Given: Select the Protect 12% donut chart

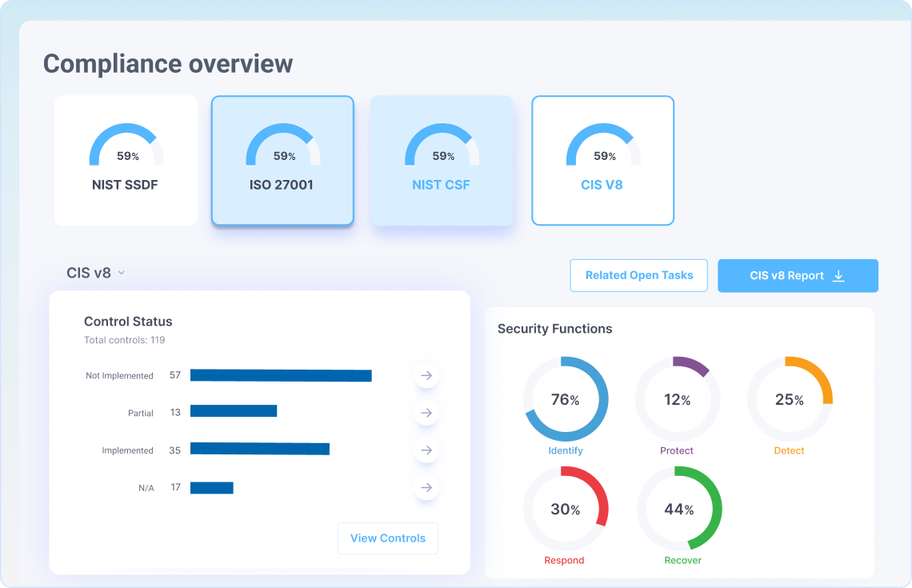Looking at the screenshot, I should (677, 399).
